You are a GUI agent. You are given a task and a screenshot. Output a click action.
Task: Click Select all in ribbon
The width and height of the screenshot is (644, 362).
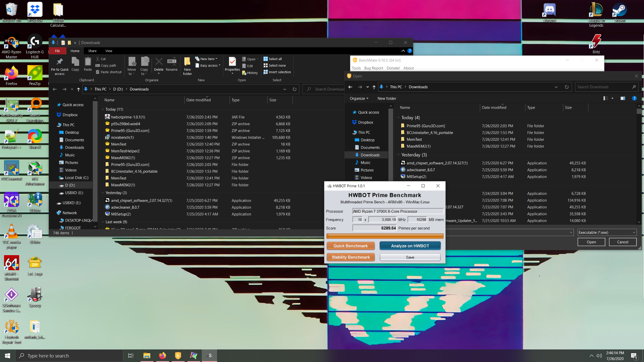point(273,59)
